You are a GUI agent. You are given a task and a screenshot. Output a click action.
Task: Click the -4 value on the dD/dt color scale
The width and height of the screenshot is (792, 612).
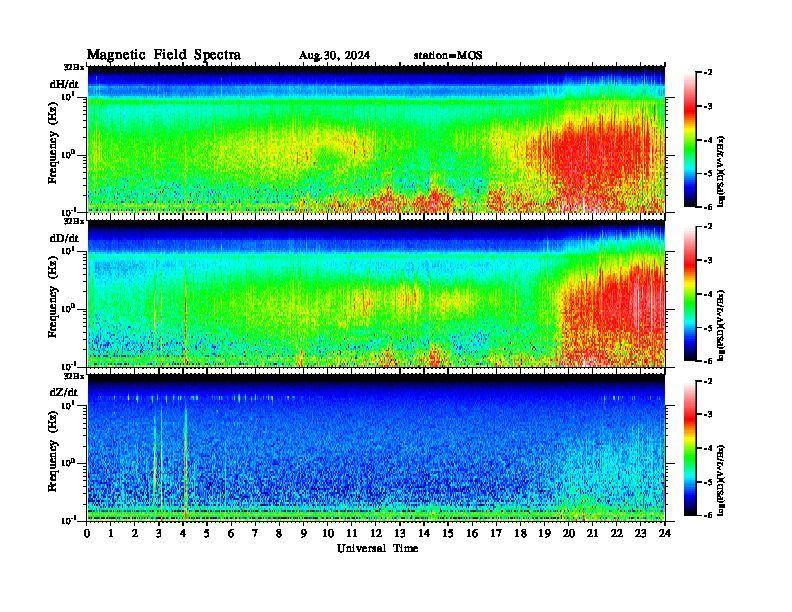pos(708,294)
